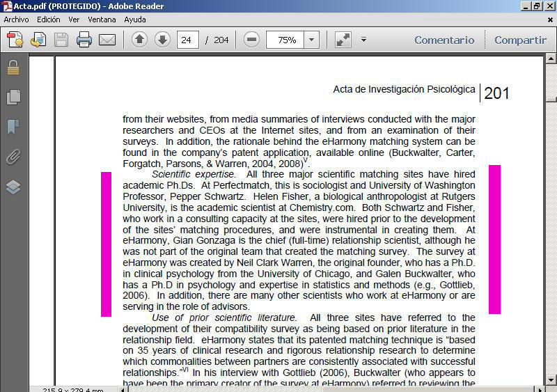This screenshot has height=392, width=557.
Task: Click the grayed save disk icon
Action: pyautogui.click(x=61, y=40)
